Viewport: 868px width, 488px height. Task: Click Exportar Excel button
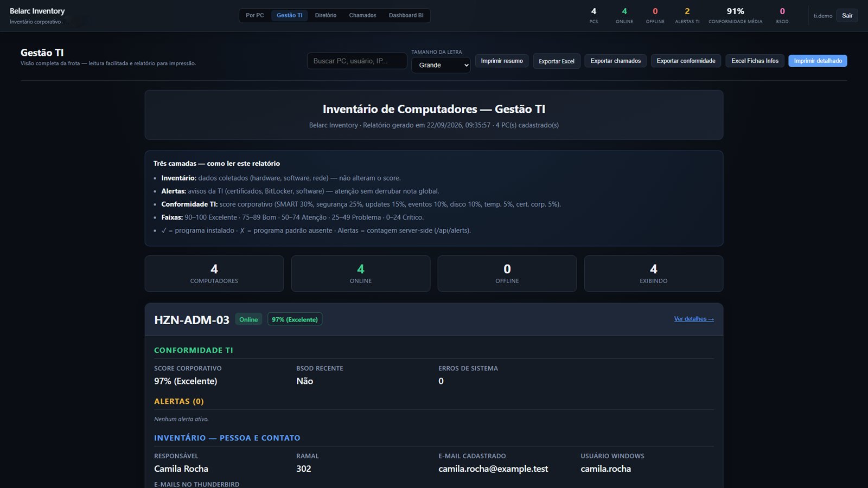[x=557, y=61]
